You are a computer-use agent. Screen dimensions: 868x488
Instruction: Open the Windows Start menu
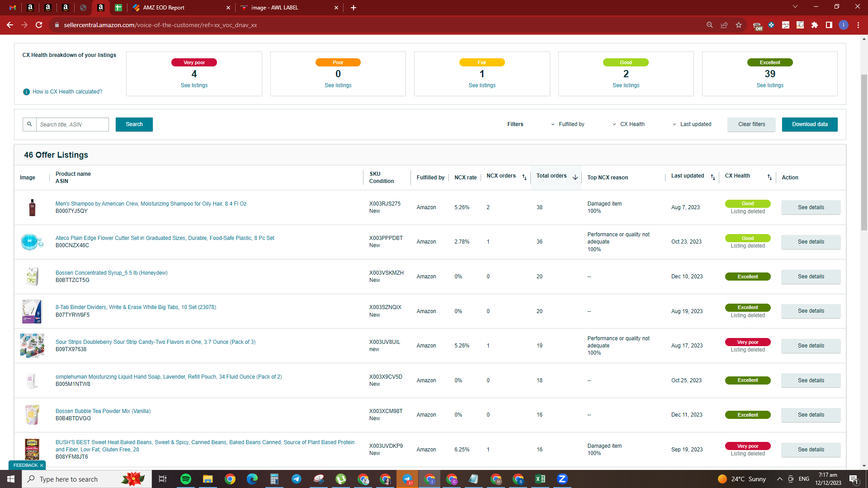11,479
